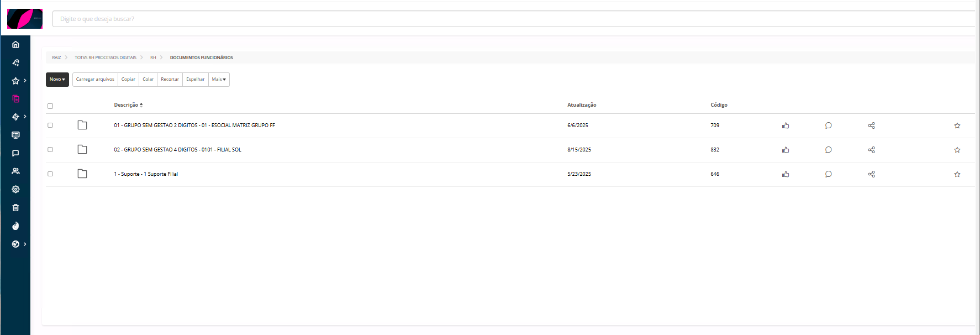Go to RAIZ in breadcrumb

coord(56,57)
